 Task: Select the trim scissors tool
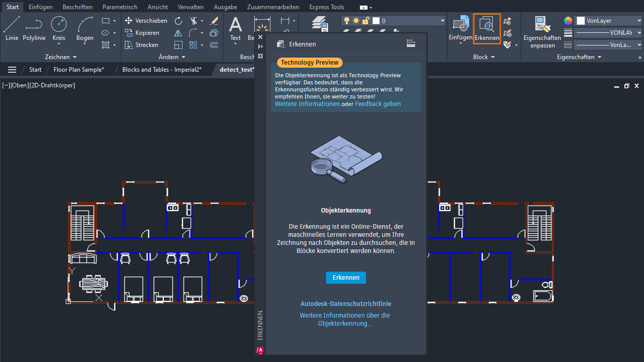(194, 21)
